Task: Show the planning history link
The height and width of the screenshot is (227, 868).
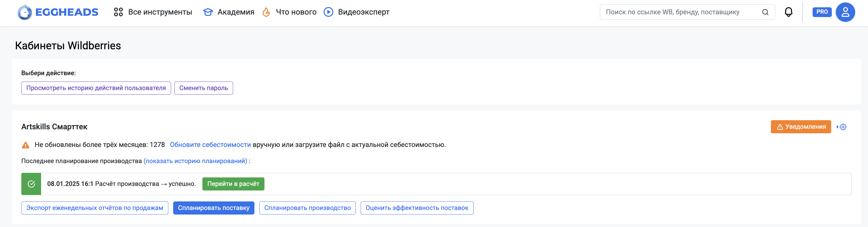Action: coord(195,161)
